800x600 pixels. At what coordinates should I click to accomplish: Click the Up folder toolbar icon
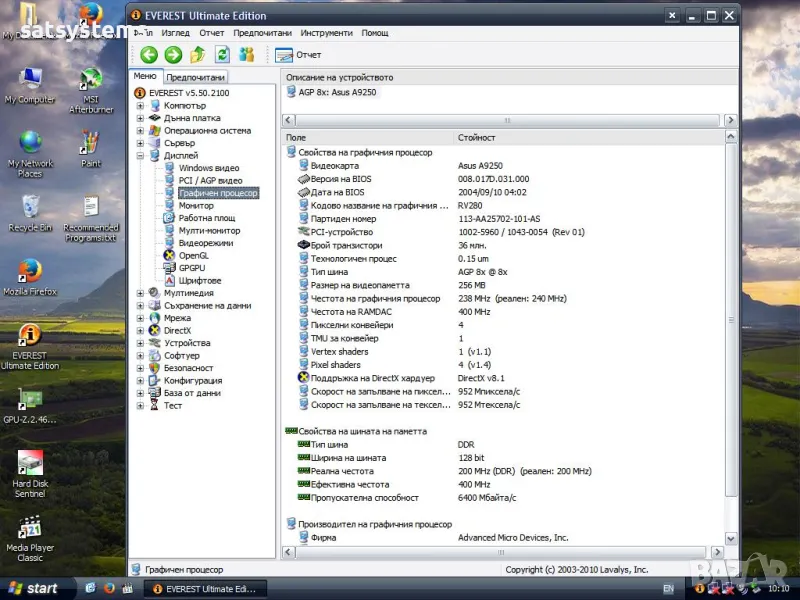click(x=198, y=54)
